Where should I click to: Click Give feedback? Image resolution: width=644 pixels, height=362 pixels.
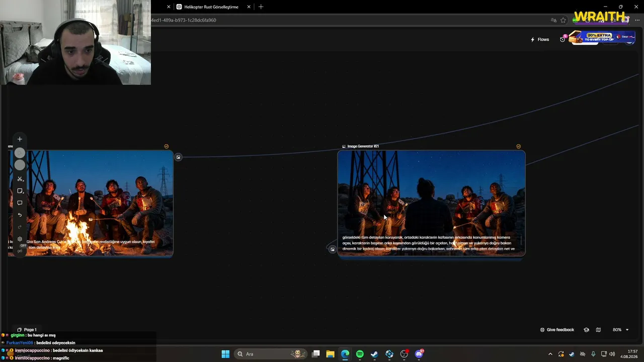click(x=557, y=330)
